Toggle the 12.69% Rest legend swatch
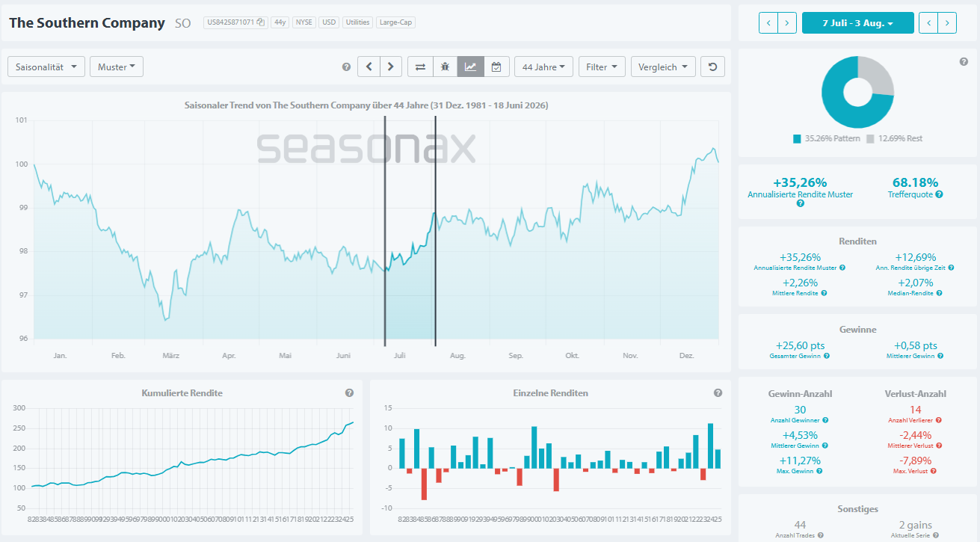 pyautogui.click(x=871, y=138)
